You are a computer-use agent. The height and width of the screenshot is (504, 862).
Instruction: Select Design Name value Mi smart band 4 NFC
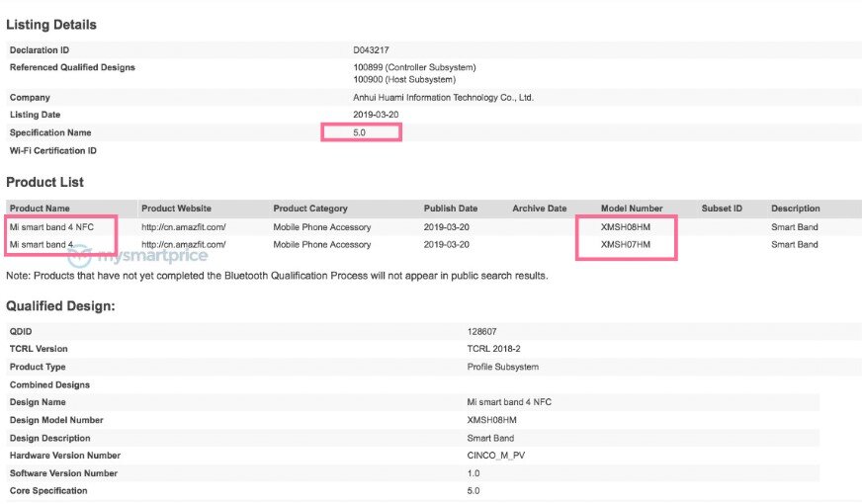(509, 402)
